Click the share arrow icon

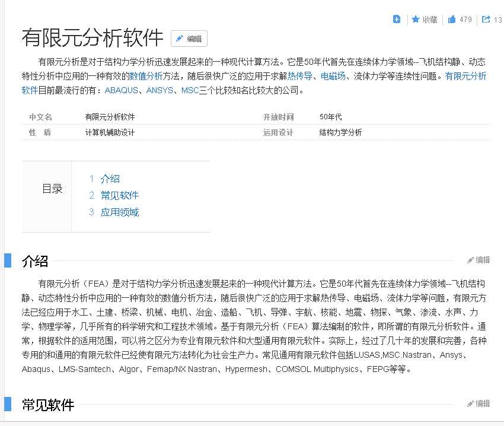(486, 20)
